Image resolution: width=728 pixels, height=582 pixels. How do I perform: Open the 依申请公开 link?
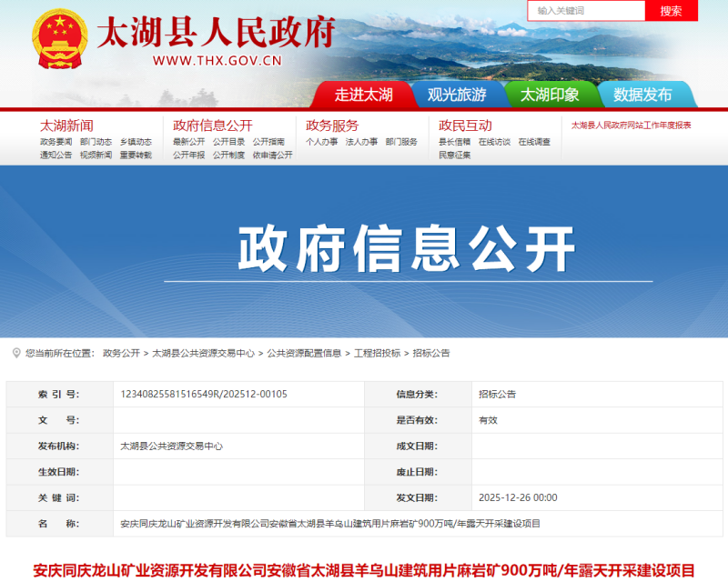click(272, 155)
